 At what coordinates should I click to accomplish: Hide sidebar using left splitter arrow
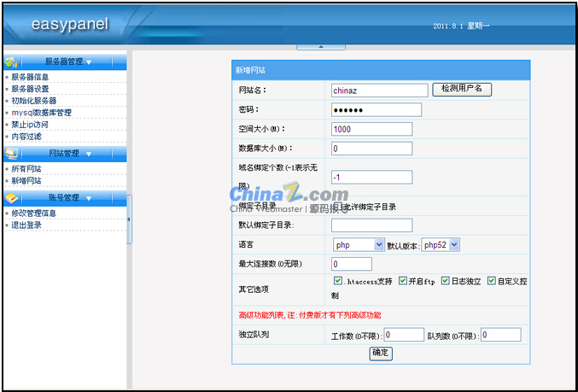(x=129, y=219)
